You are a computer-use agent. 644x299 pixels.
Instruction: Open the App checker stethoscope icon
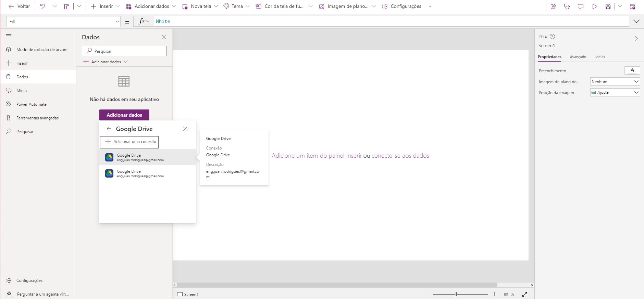click(x=567, y=6)
